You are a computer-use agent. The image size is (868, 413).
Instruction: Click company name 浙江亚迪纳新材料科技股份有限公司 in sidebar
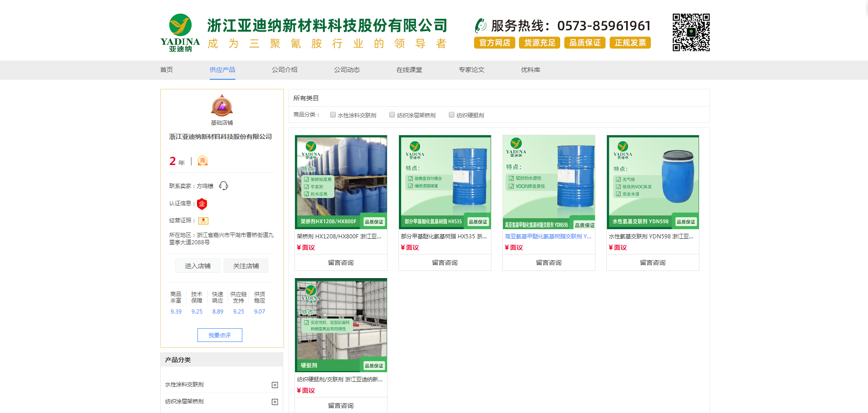220,137
